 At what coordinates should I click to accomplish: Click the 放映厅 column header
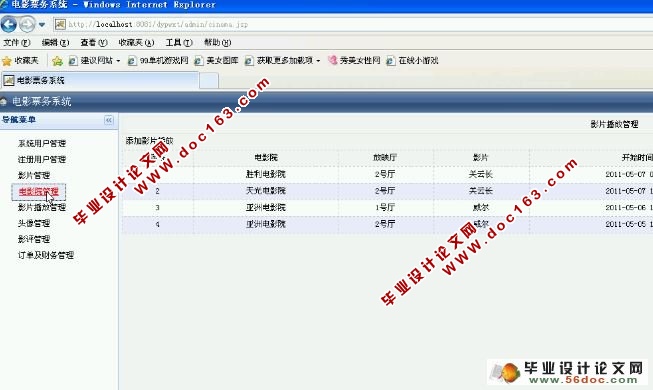pyautogui.click(x=385, y=158)
